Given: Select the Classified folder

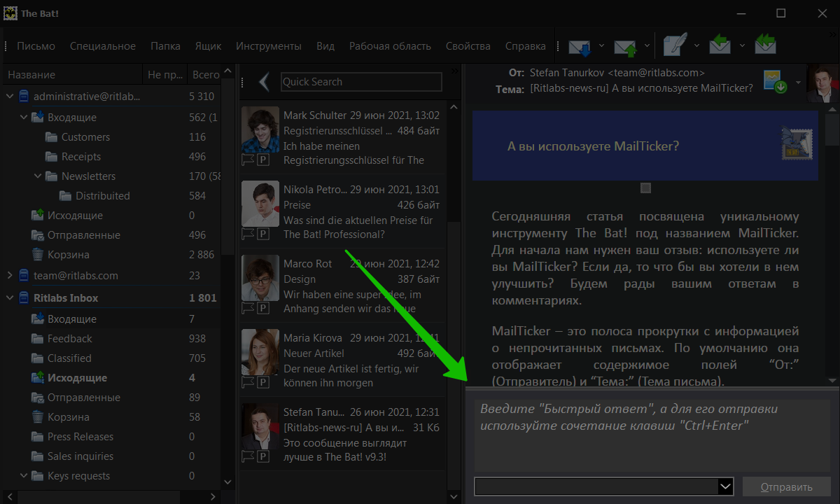Looking at the screenshot, I should point(69,358).
